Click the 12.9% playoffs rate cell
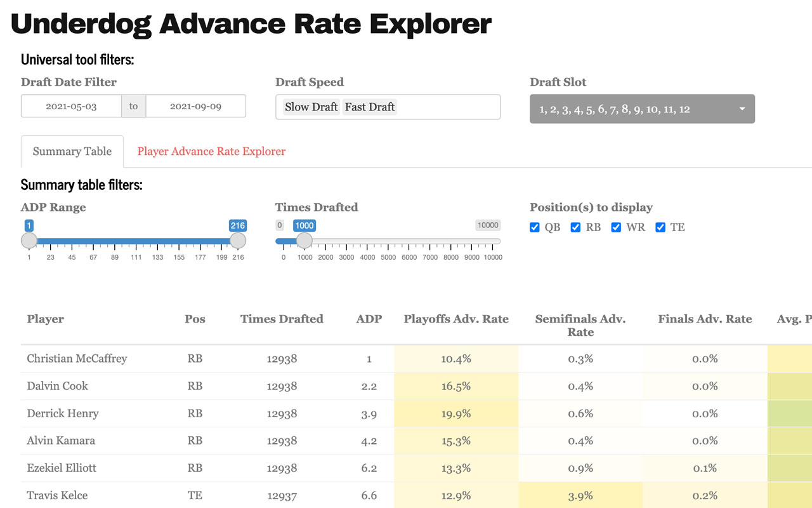 click(456, 495)
